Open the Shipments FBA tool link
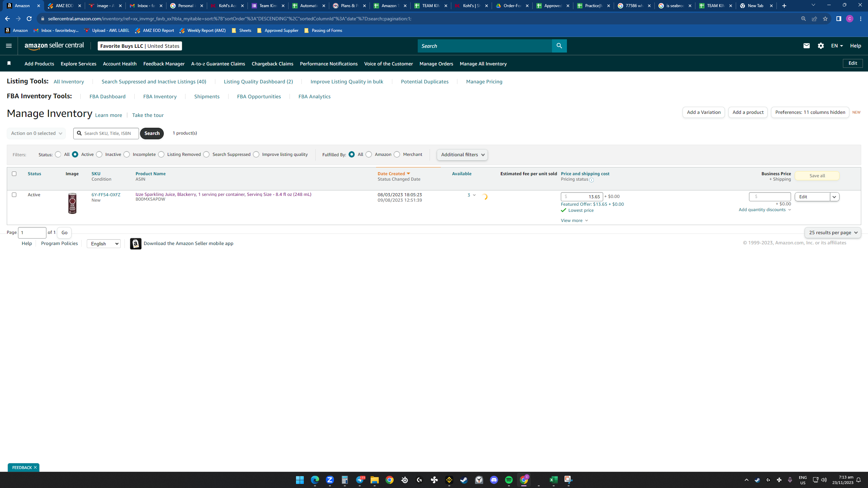Viewport: 868px width, 488px height. pyautogui.click(x=207, y=97)
